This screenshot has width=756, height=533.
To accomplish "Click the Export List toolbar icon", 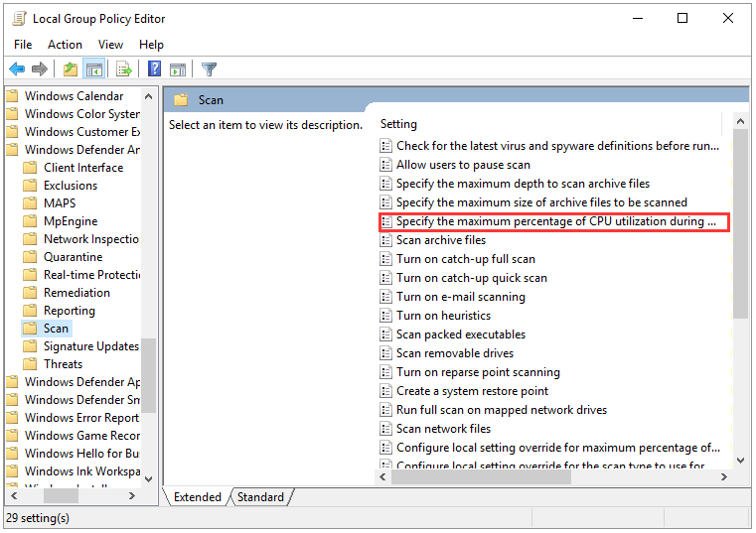I will pos(124,69).
